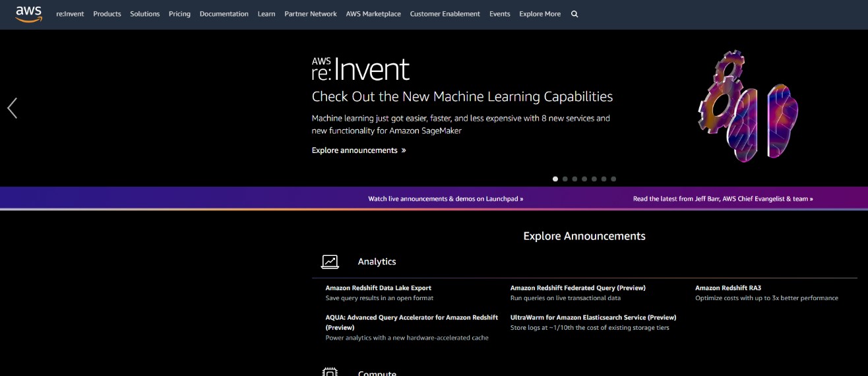
Task: Open the Pricing menu item
Action: pos(179,14)
